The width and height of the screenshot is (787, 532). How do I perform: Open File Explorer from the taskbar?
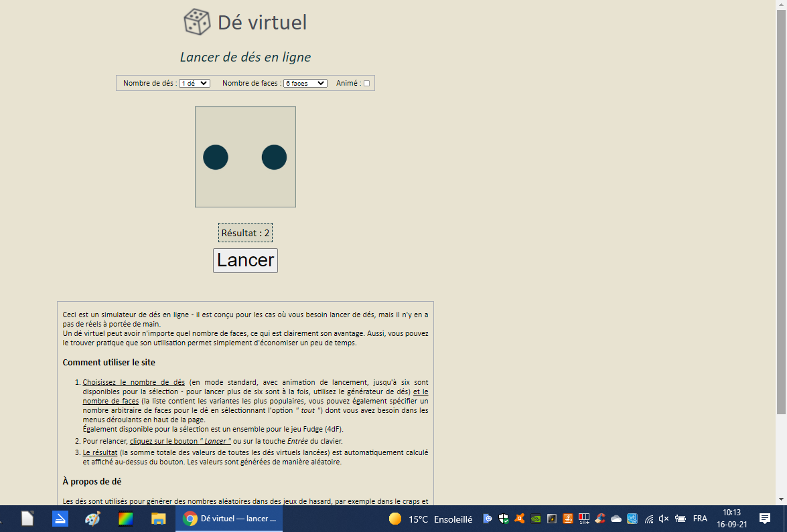coord(159,519)
